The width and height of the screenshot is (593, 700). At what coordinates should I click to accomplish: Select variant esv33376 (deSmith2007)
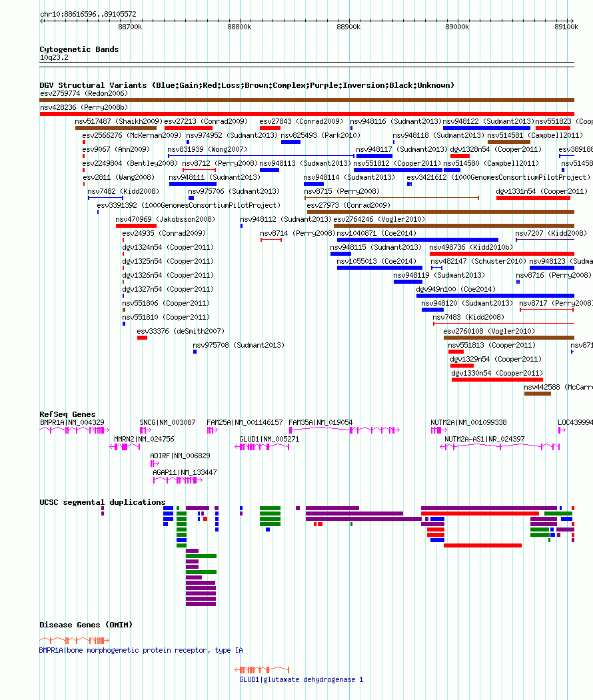coord(181,331)
